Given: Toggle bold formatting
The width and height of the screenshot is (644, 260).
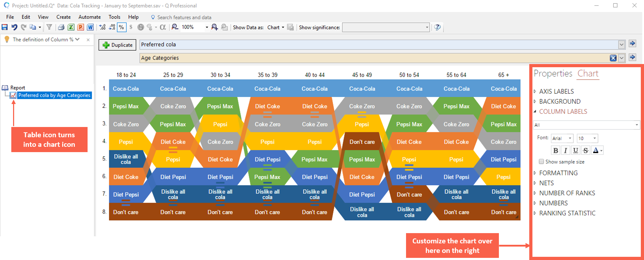Looking at the screenshot, I should pos(556,150).
